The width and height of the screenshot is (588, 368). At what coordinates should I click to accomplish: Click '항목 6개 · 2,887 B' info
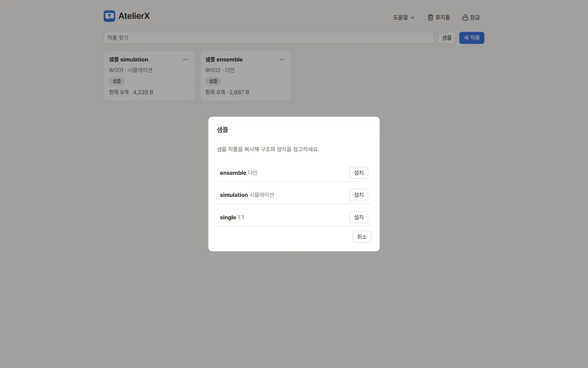[x=227, y=92]
